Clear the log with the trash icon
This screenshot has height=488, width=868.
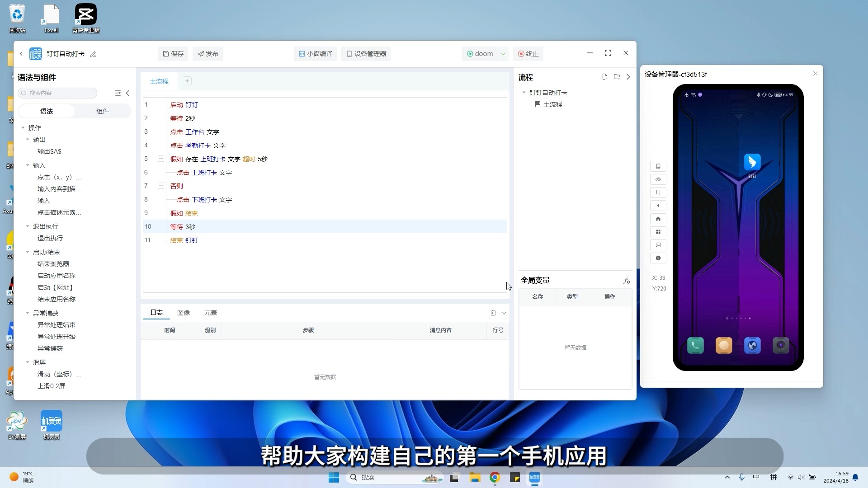pyautogui.click(x=493, y=313)
